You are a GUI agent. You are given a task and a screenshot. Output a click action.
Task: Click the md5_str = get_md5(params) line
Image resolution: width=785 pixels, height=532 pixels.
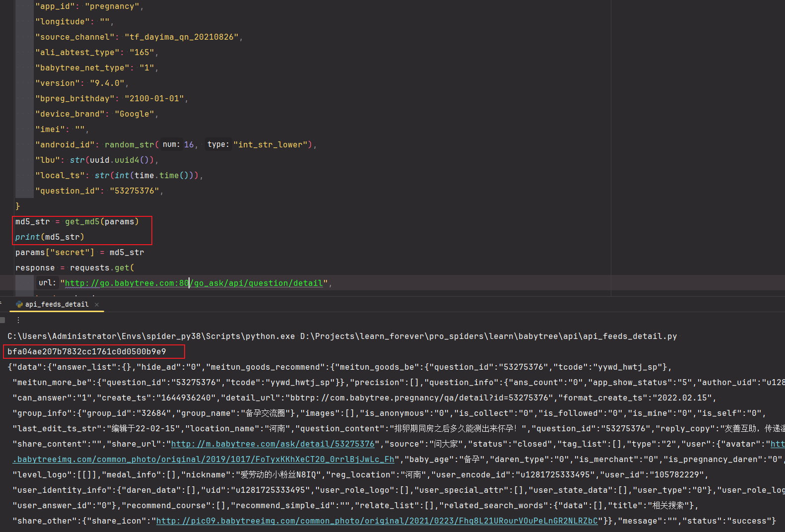coord(77,222)
